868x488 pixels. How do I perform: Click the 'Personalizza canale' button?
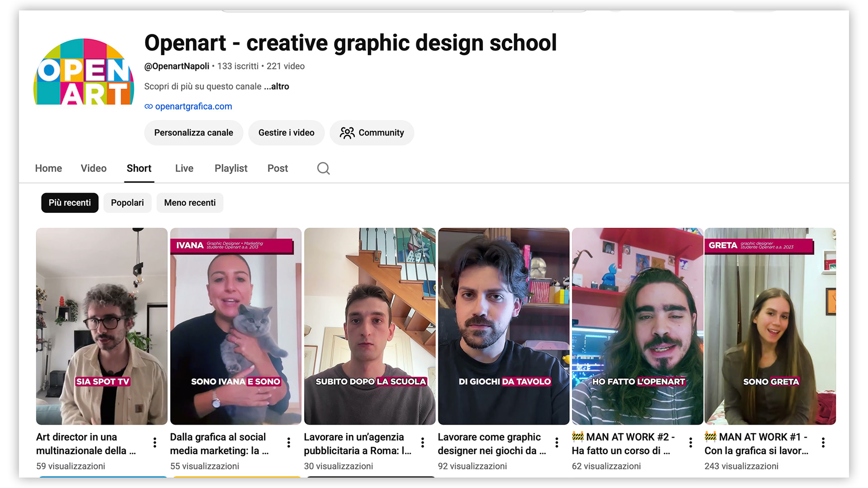coord(193,133)
